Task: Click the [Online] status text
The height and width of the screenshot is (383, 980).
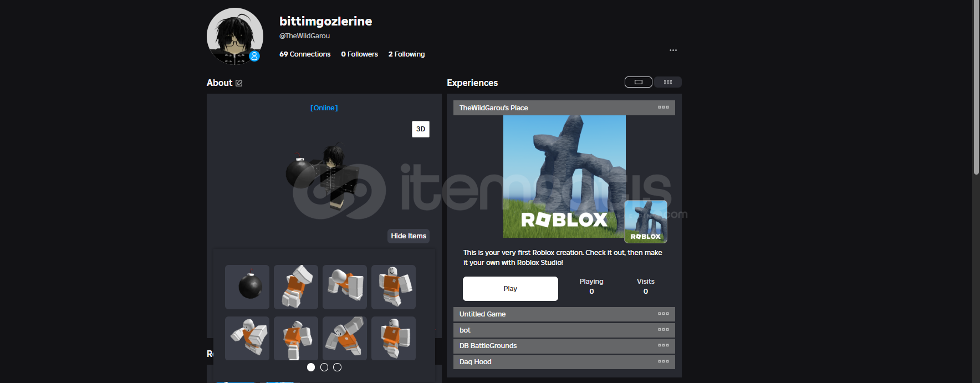Action: tap(324, 108)
